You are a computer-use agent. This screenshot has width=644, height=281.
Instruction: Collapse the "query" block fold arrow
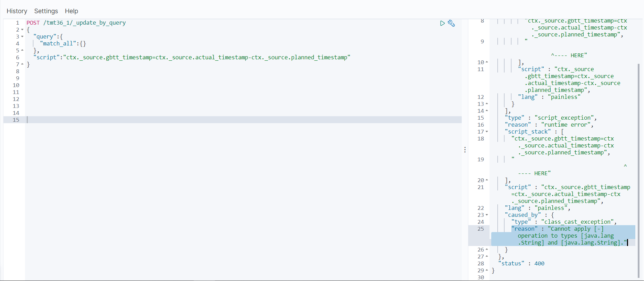[x=22, y=37]
